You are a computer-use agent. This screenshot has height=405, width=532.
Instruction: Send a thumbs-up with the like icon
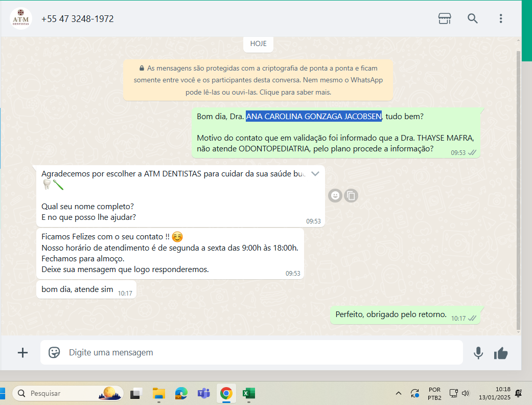pos(501,353)
